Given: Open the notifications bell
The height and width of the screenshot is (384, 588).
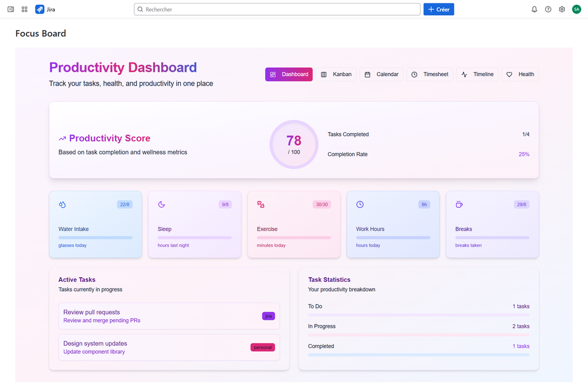Looking at the screenshot, I should pos(533,9).
